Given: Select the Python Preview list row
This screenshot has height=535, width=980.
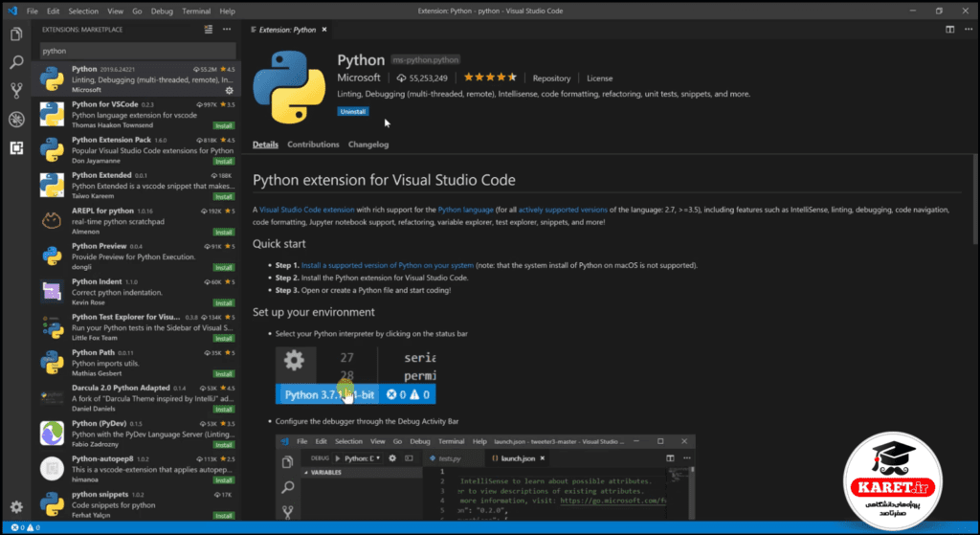Looking at the screenshot, I should pos(136,256).
